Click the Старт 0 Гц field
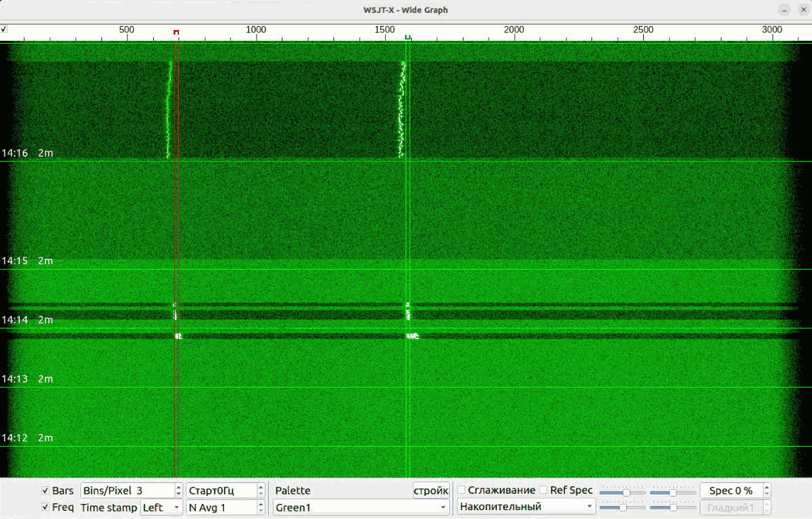 [x=221, y=490]
